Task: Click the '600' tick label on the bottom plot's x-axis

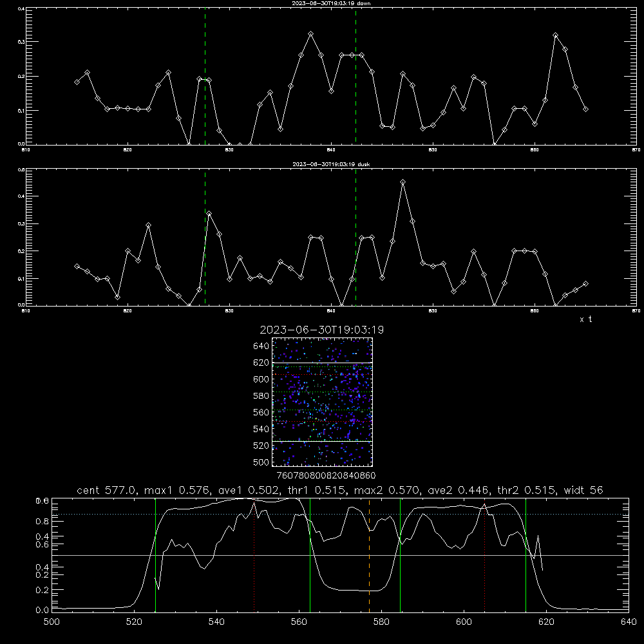Action: [464, 622]
